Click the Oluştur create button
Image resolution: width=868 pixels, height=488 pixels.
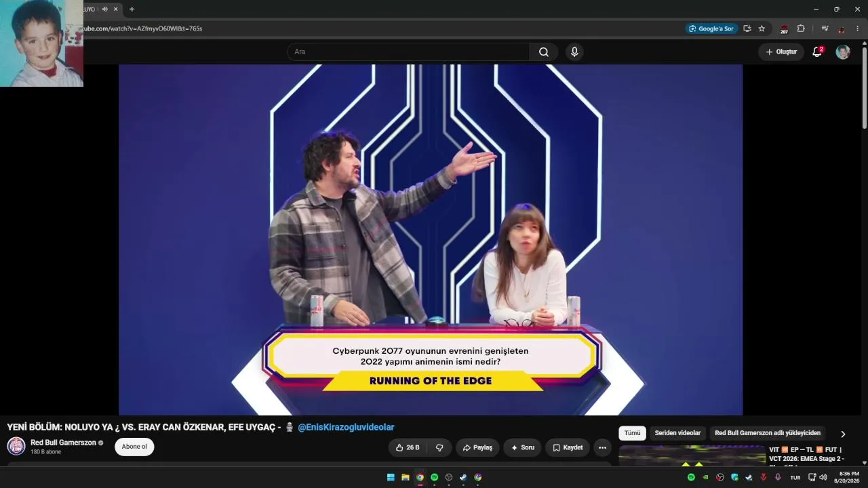pos(781,52)
